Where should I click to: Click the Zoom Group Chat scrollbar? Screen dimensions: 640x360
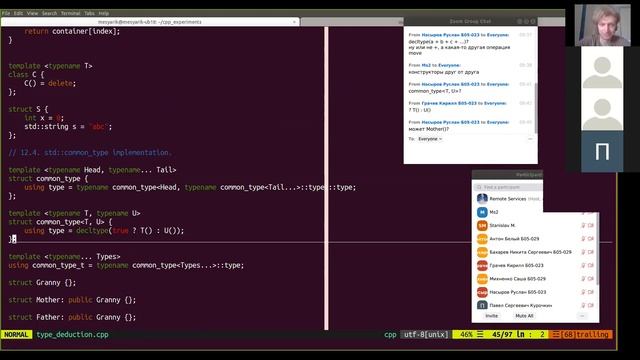tap(536, 107)
